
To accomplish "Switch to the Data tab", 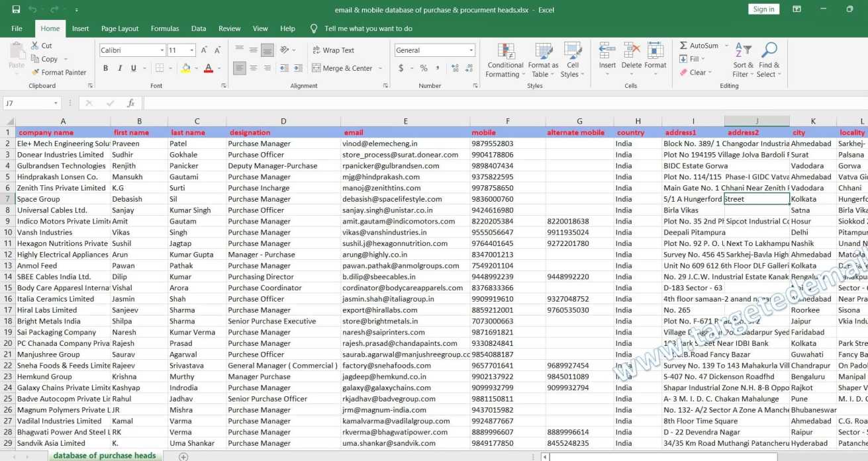I will (x=199, y=28).
